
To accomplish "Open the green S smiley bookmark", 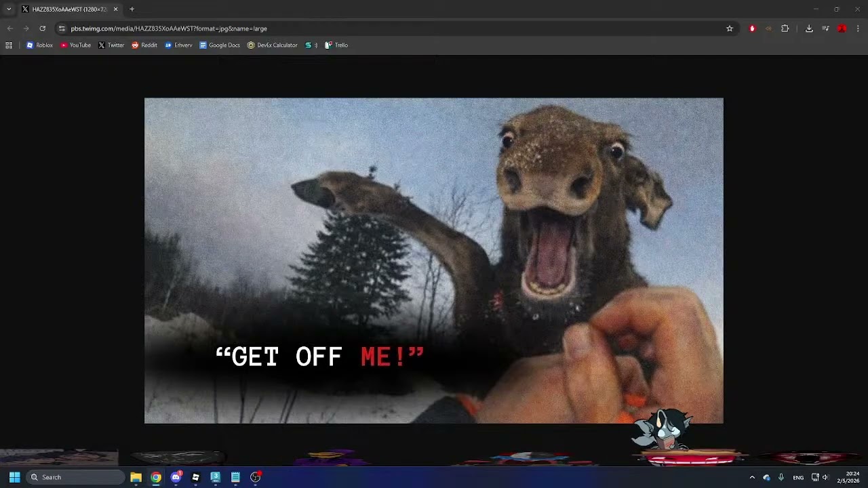I will 311,45.
